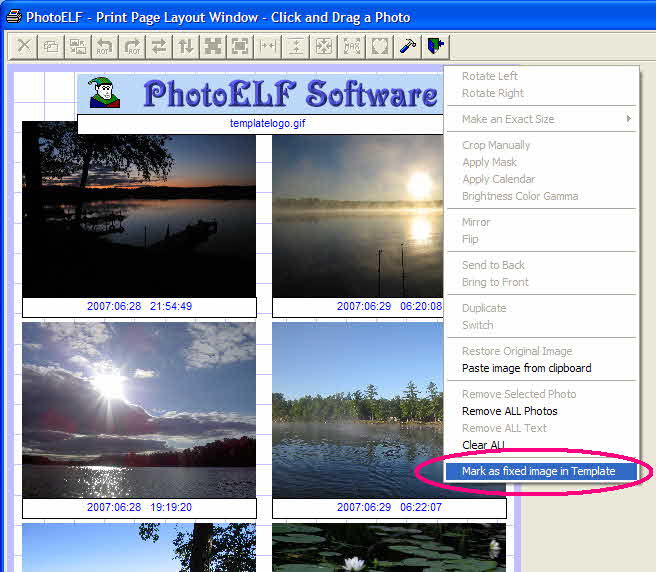Click caption 2007:06:28 19:19:20
The image size is (656, 572).
(139, 507)
